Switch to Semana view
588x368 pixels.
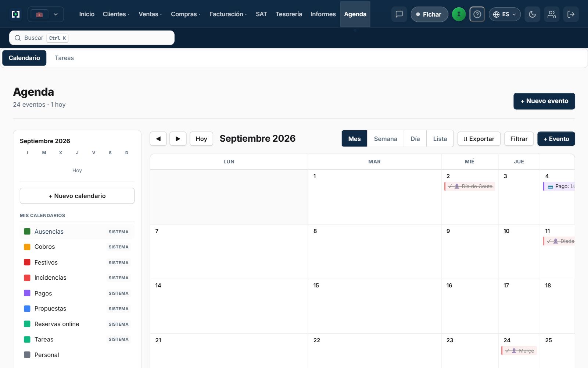point(386,139)
